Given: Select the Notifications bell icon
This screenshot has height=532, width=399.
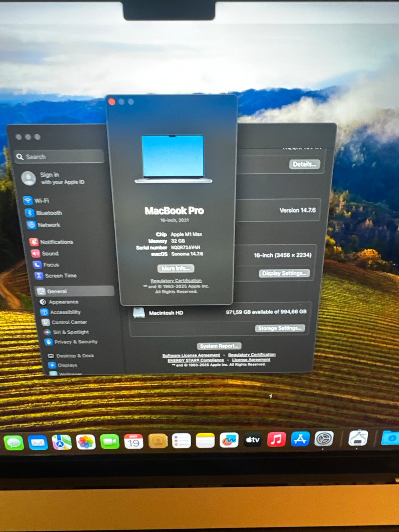Looking at the screenshot, I should 34,242.
